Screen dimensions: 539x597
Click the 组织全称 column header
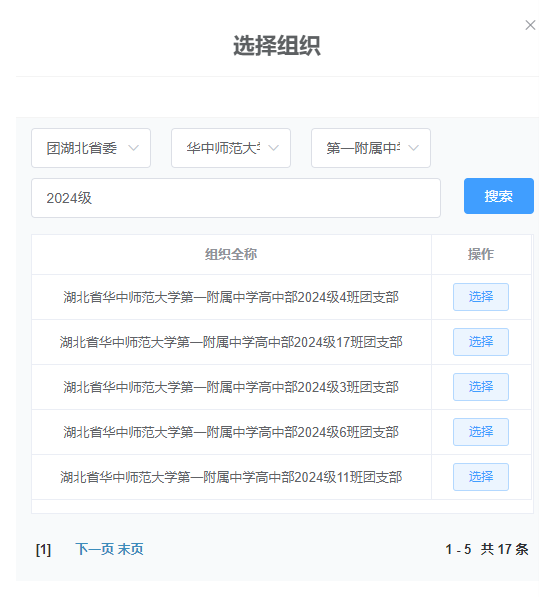point(231,254)
